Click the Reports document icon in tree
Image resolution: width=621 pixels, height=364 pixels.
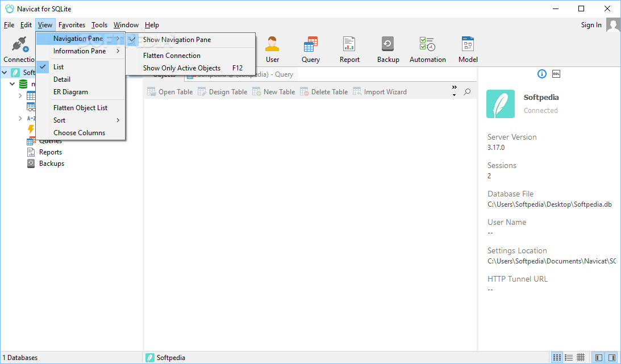pos(31,152)
